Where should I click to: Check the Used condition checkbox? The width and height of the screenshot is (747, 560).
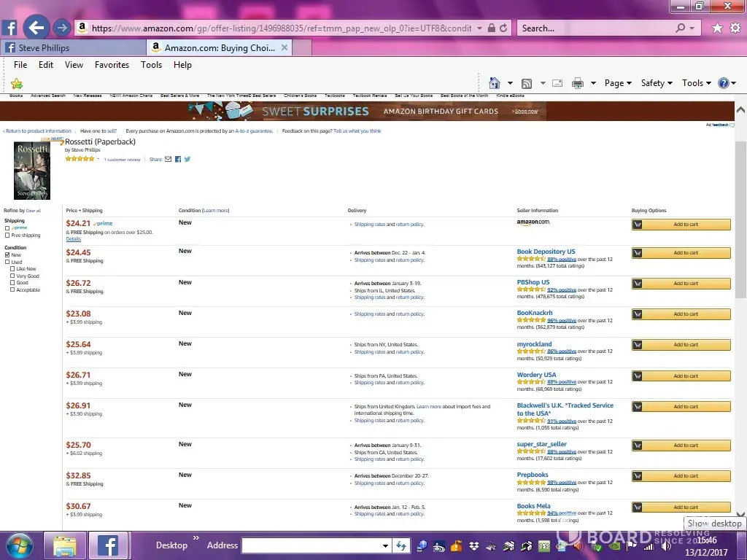pyautogui.click(x=7, y=262)
